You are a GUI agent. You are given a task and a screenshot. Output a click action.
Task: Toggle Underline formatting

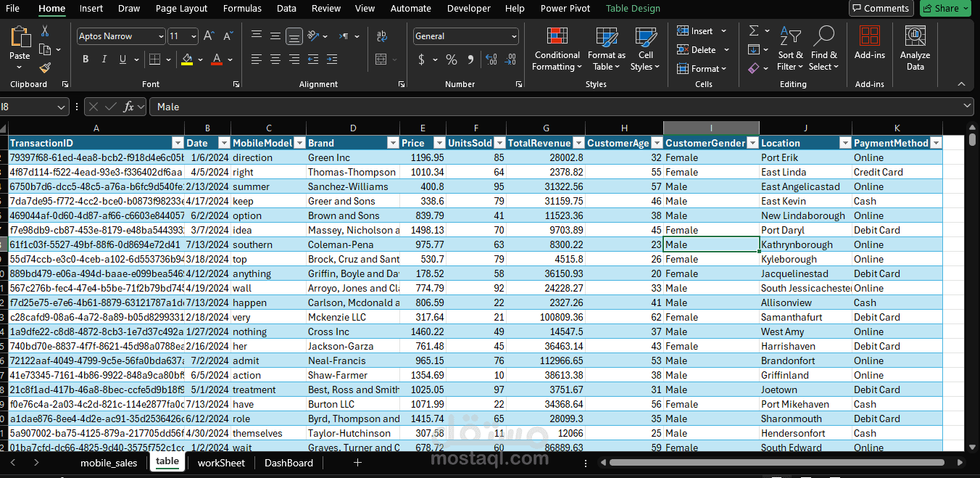click(123, 59)
